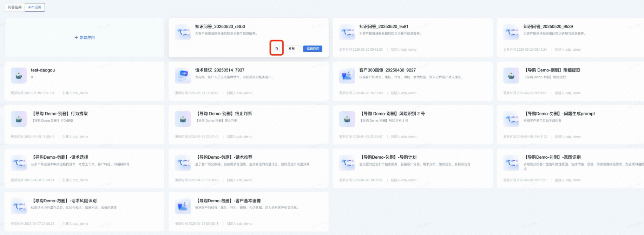The image size is (644, 235).
Task: Click the 【导购Demo-勿删】-话术推荐 app icon
Action: point(183,163)
